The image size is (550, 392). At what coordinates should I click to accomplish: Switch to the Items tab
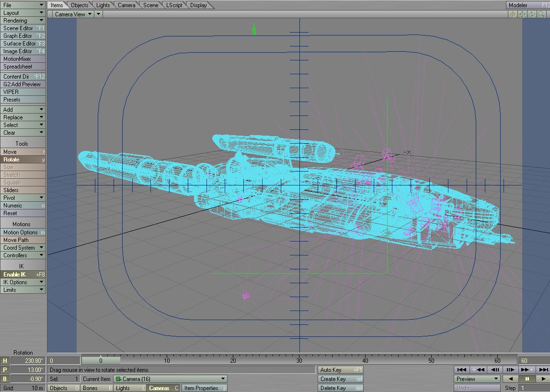pyautogui.click(x=57, y=5)
